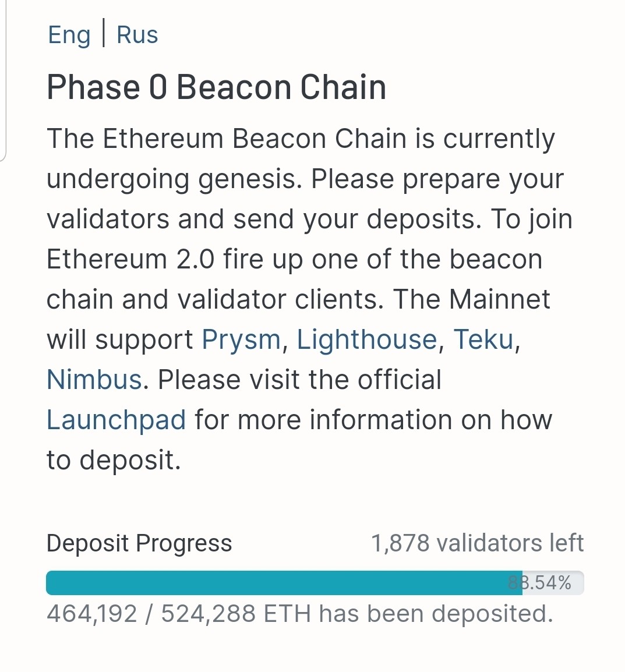This screenshot has width=625, height=672.
Task: Click the 1,878 validators left text
Action: (477, 543)
